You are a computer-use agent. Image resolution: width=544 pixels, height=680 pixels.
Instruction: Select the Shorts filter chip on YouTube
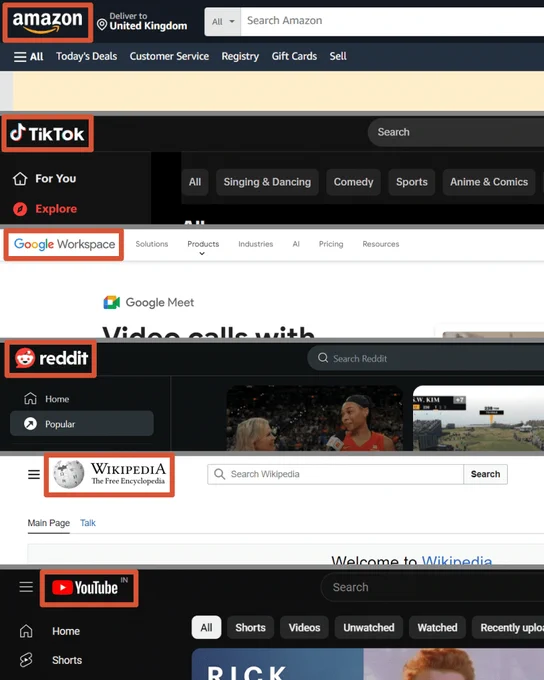coord(250,628)
